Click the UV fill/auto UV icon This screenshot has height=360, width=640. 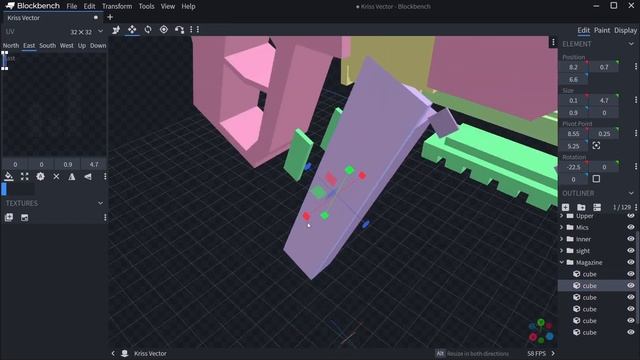[x=9, y=176]
